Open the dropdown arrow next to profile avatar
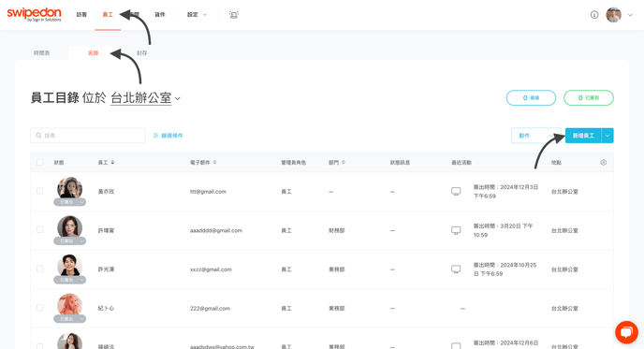Viewport: 644px width, 349px height. click(x=630, y=15)
